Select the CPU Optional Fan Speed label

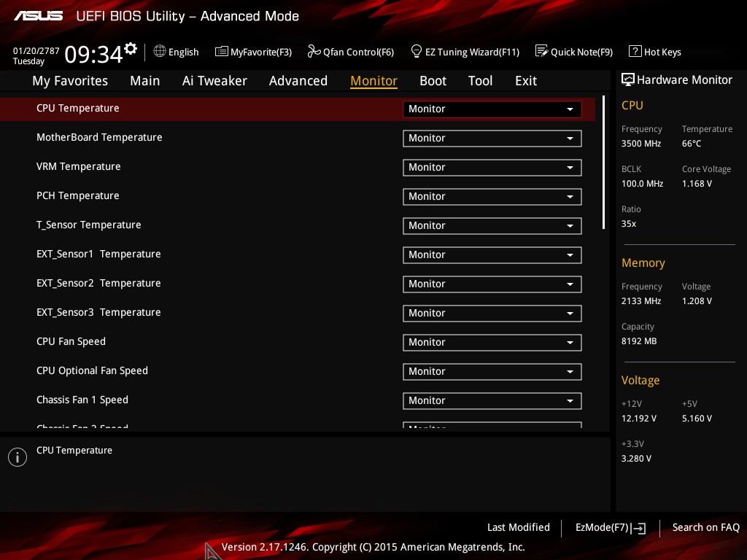coord(92,370)
